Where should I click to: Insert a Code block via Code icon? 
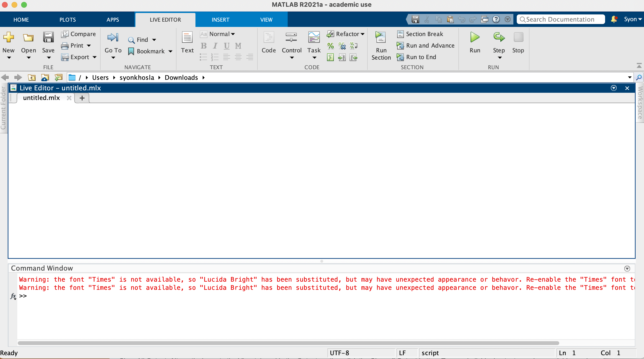pyautogui.click(x=268, y=37)
